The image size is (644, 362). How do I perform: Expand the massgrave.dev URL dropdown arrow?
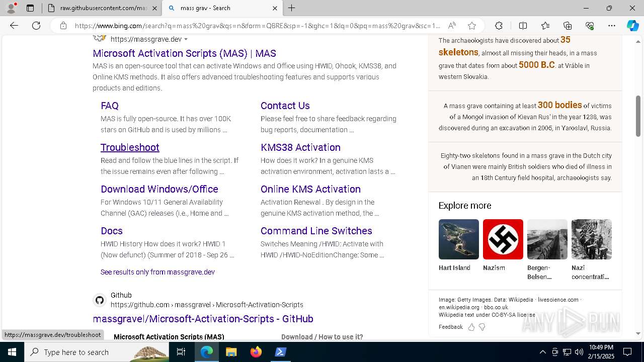(x=186, y=39)
